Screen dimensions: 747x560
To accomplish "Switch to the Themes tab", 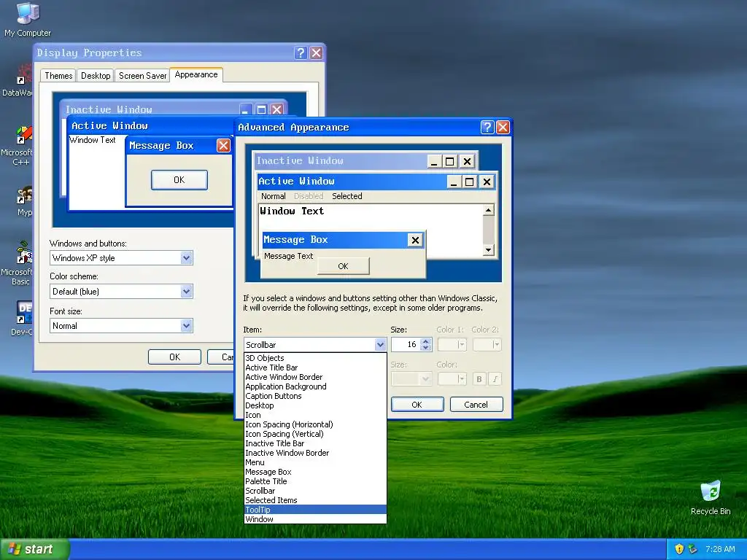I will [x=58, y=76].
